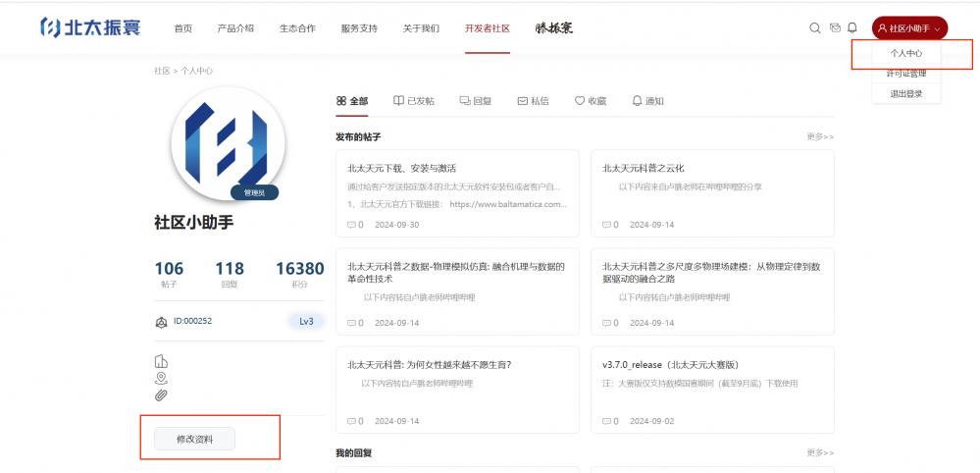
Task: Go to 开发者社区 in the navigation bar
Action: click(487, 28)
